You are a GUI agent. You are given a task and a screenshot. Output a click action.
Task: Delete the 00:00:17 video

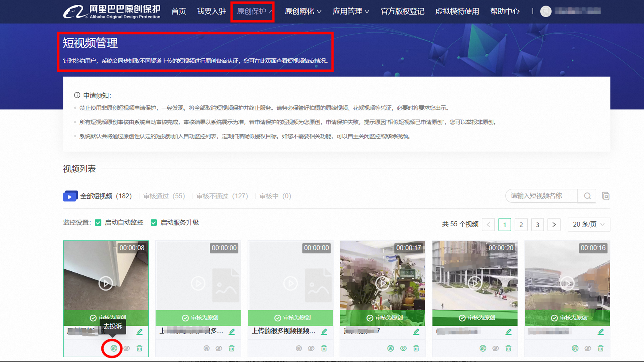pyautogui.click(x=416, y=348)
